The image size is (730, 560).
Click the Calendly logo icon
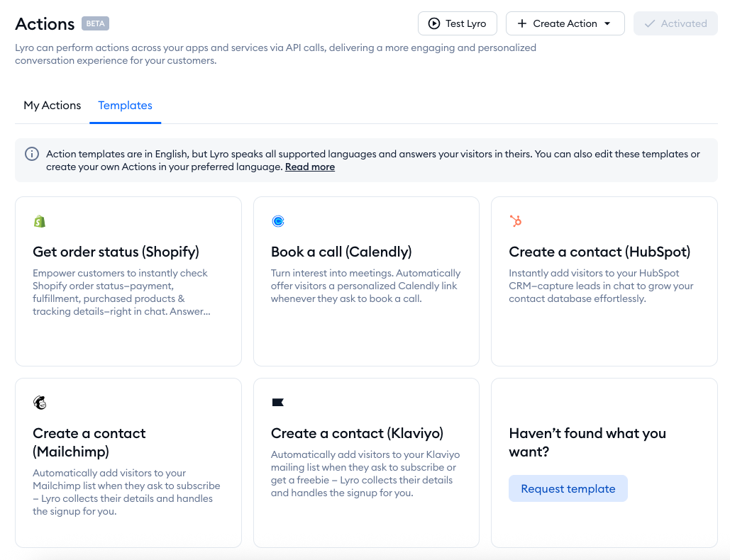[x=278, y=221]
